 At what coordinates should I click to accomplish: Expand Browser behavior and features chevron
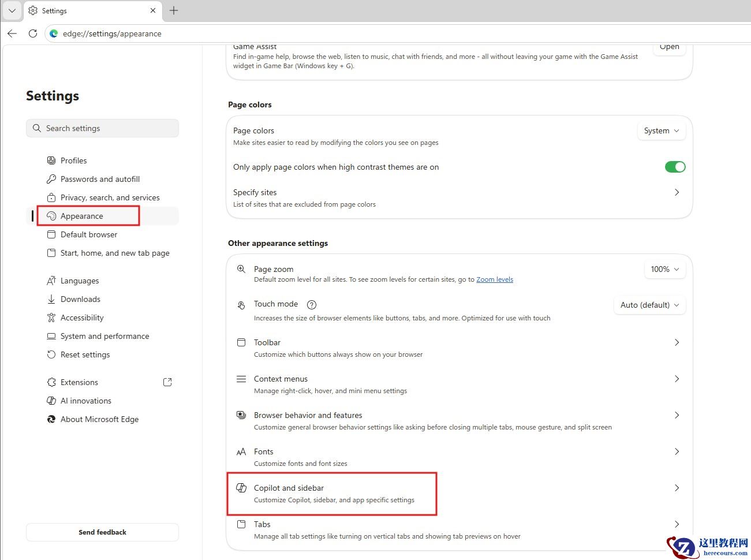(x=677, y=415)
